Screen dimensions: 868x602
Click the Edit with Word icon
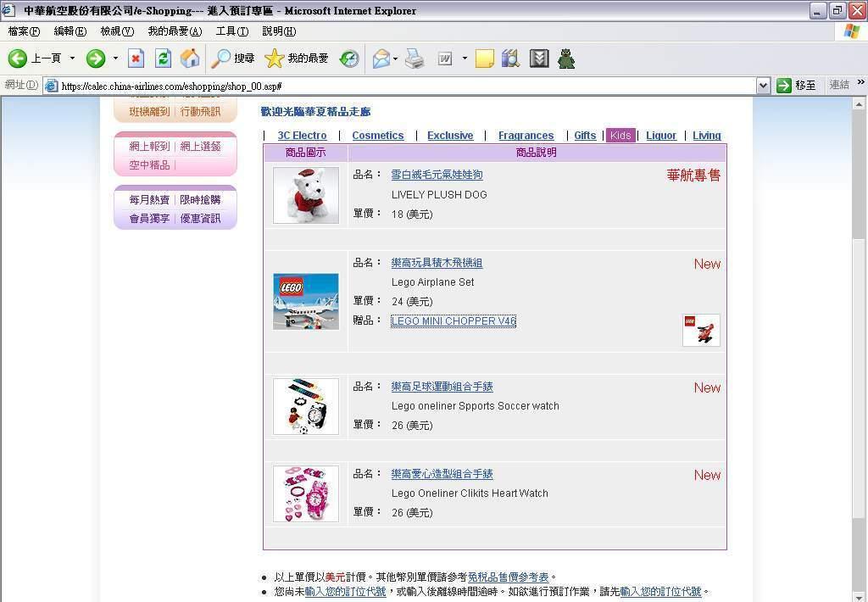pos(445,59)
